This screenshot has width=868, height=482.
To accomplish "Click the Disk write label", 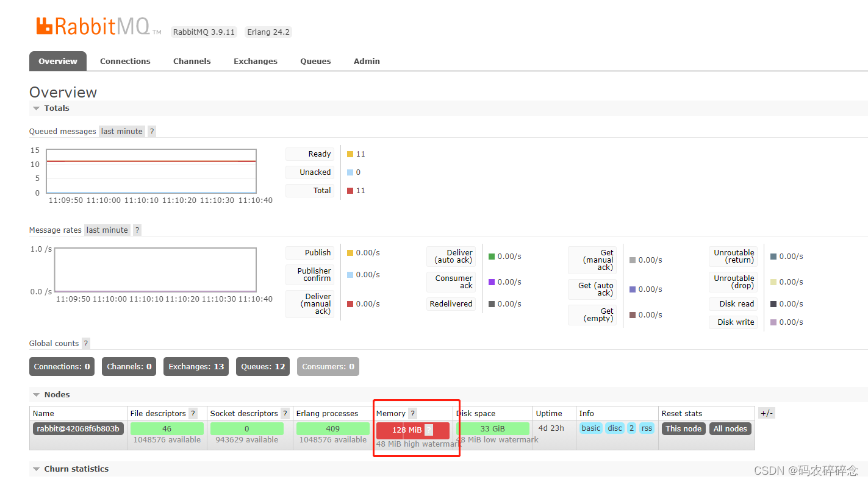I will click(733, 322).
